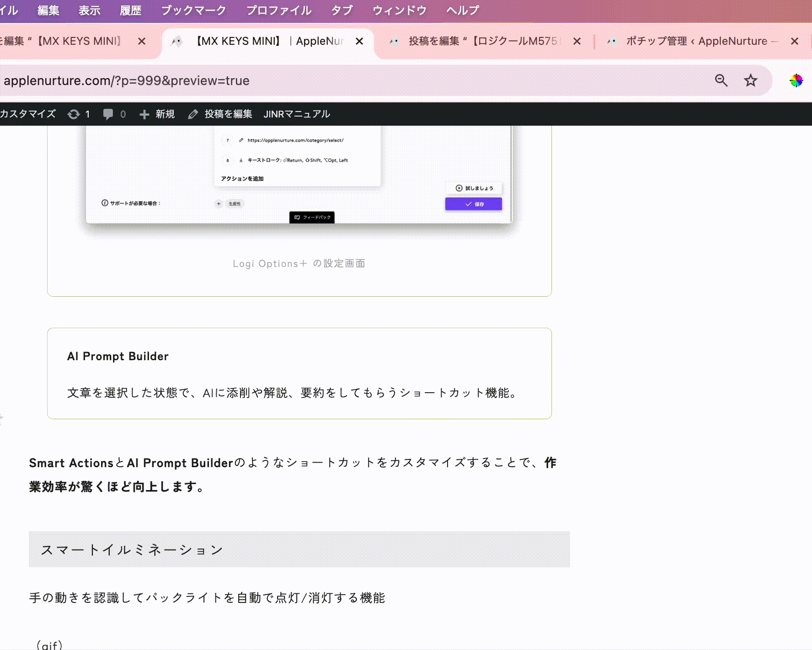Open the ウィンドウ menu
The height and width of the screenshot is (650, 812).
click(x=400, y=11)
